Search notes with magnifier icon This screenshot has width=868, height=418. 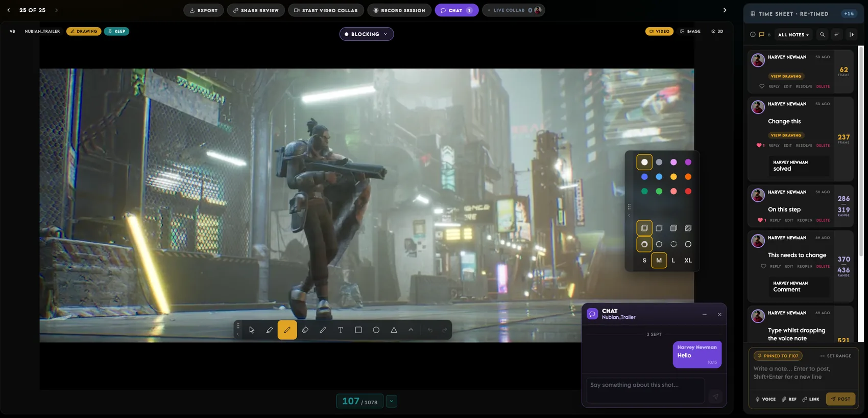click(x=822, y=35)
